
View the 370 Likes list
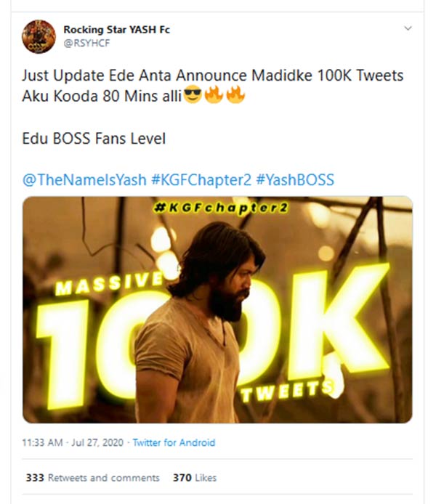[x=195, y=478]
